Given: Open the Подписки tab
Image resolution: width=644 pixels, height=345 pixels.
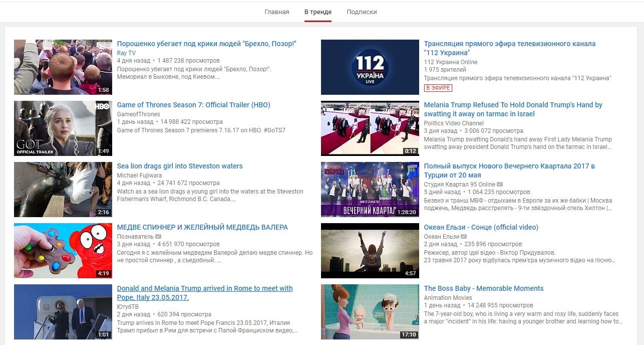Looking at the screenshot, I should (362, 12).
